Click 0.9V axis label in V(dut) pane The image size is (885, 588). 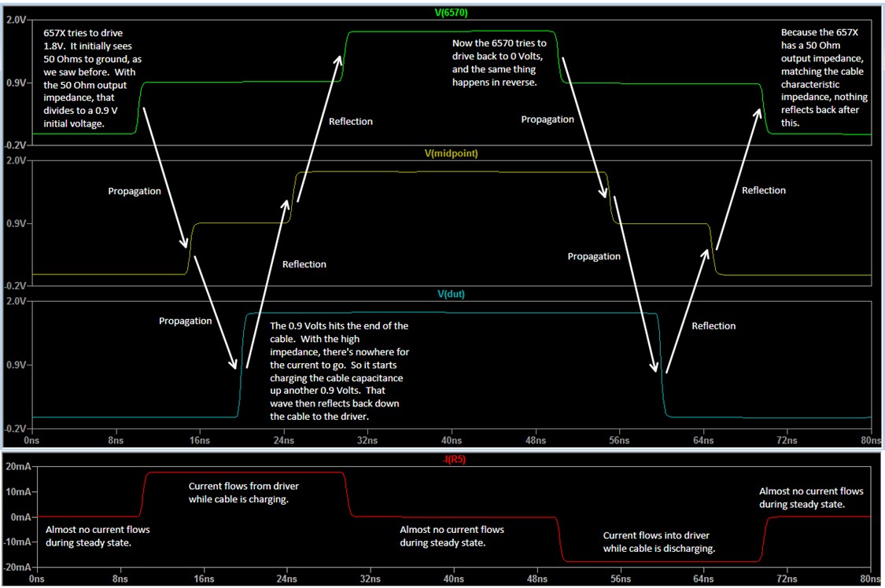tap(16, 366)
